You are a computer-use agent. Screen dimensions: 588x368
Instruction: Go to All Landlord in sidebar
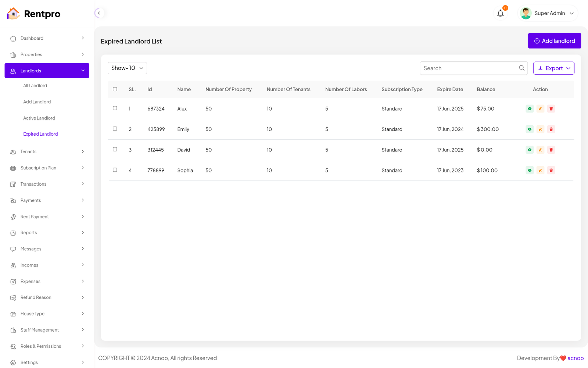(x=35, y=86)
